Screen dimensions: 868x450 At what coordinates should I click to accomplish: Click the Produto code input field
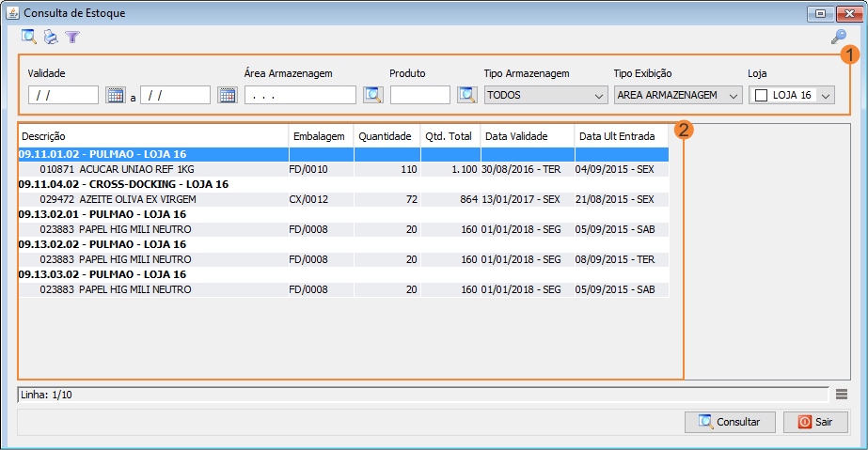click(x=420, y=95)
